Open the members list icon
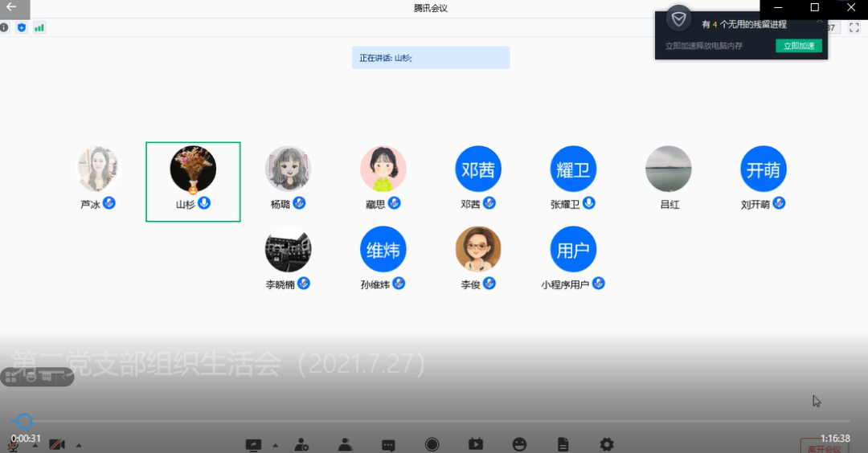 click(346, 444)
